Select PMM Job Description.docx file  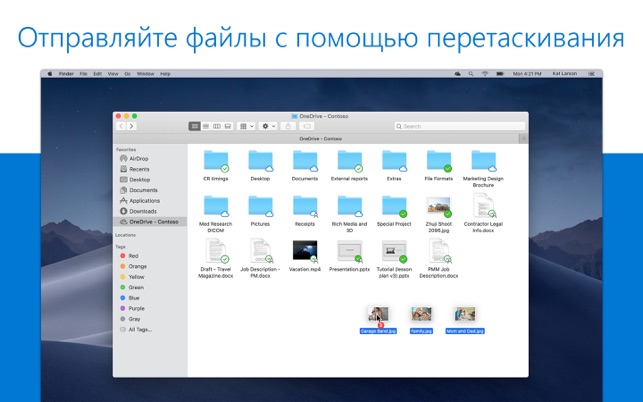click(x=439, y=251)
